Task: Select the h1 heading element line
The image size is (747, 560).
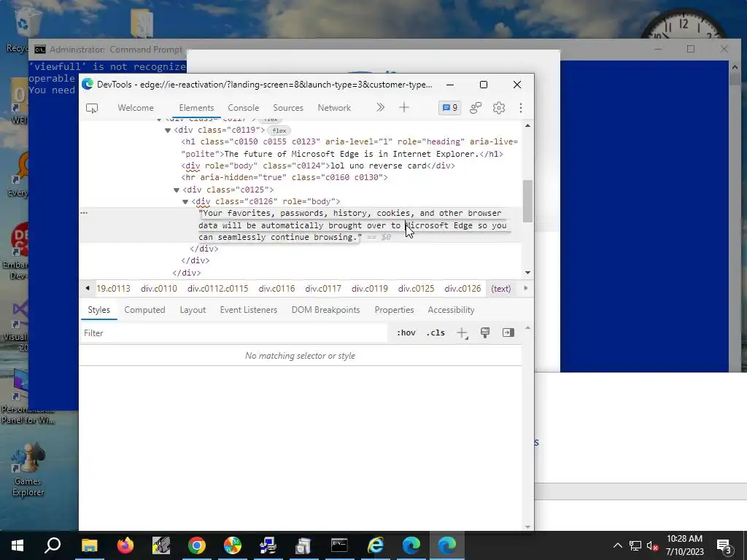Action: point(349,147)
